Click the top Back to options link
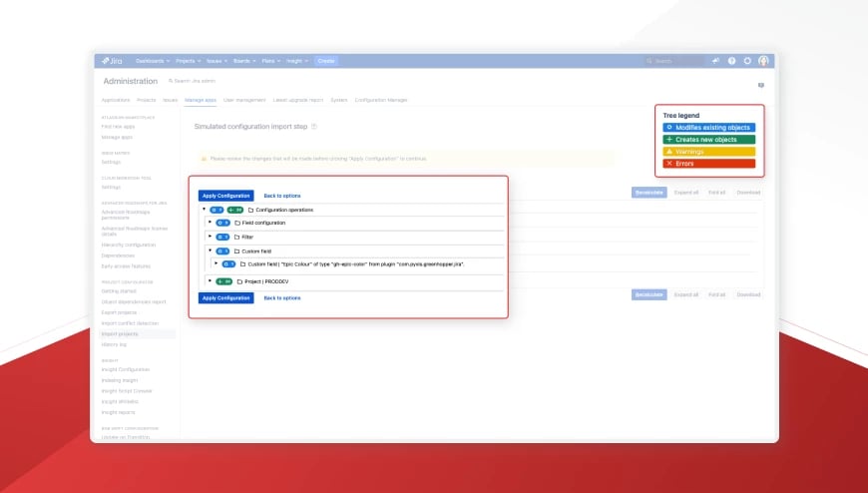The image size is (868, 493). coord(282,196)
